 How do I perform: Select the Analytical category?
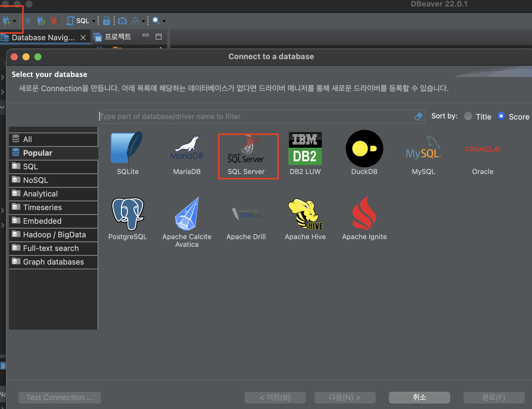pos(54,194)
